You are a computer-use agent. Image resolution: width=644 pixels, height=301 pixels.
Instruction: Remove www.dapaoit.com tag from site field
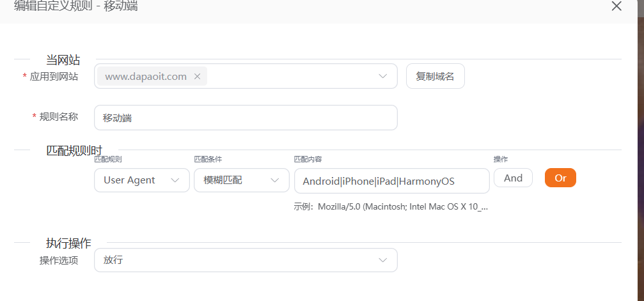[197, 77]
